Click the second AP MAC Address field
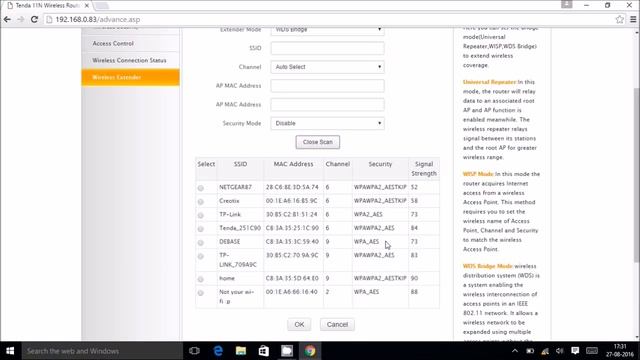This screenshot has height=360, width=640. (x=327, y=104)
